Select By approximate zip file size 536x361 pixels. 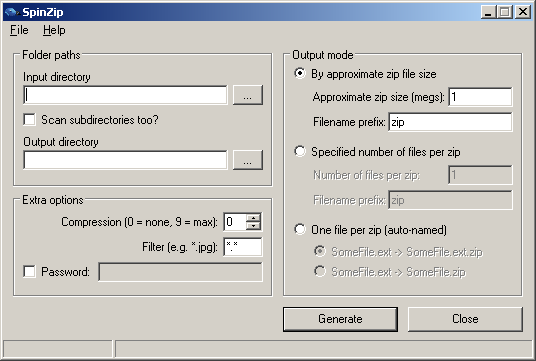coord(300,73)
